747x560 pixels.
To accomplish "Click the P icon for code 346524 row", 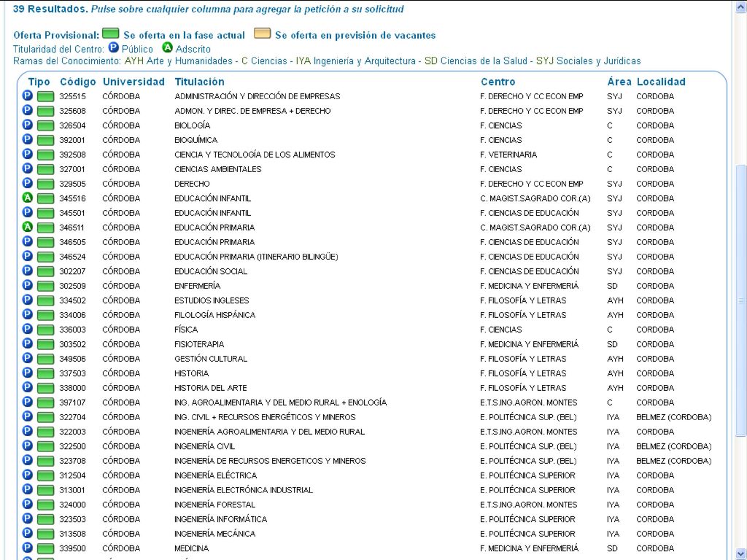I will point(28,256).
